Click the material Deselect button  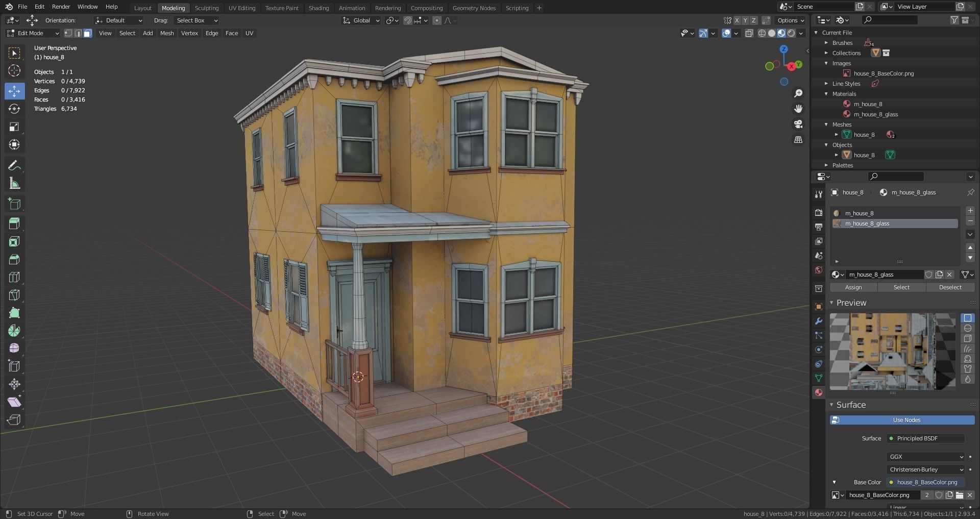(950, 287)
